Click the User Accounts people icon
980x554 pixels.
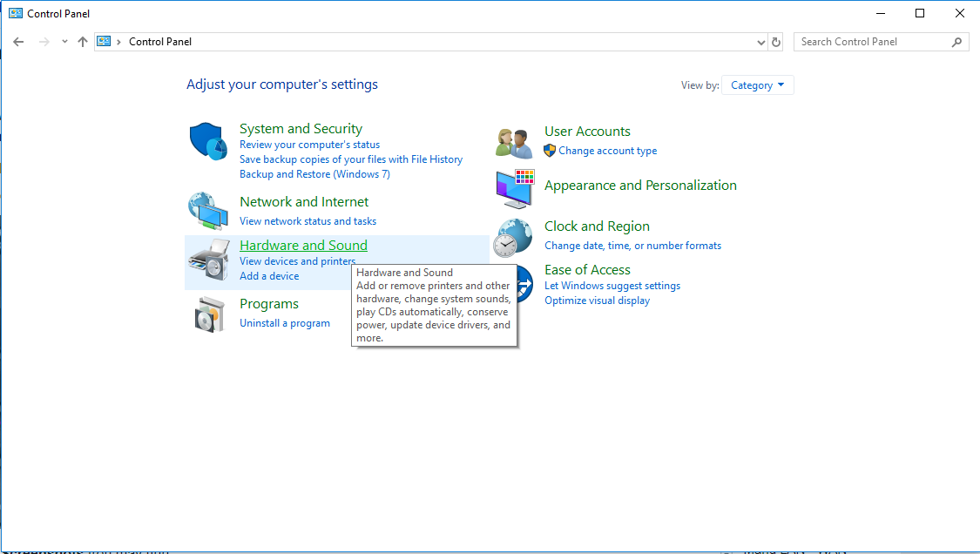coord(514,141)
